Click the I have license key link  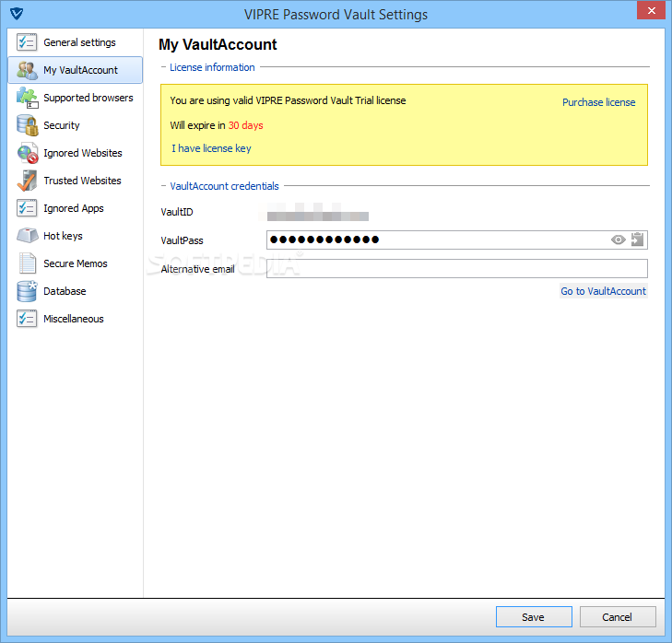(211, 148)
